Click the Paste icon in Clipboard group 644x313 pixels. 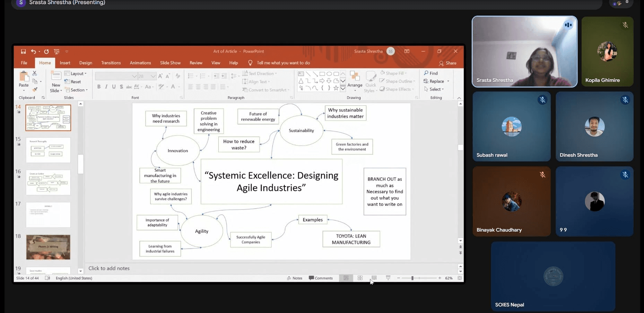tap(24, 77)
